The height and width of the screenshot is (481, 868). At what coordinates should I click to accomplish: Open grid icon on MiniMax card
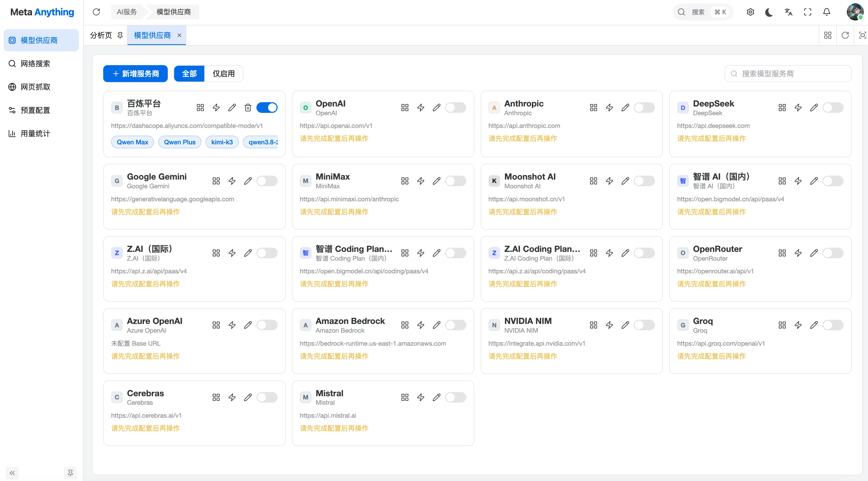405,181
